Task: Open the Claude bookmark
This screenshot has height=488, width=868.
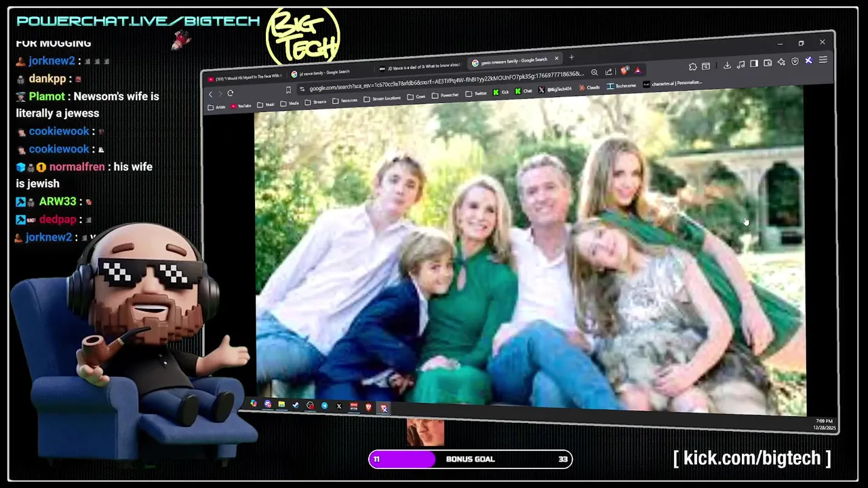Action: point(589,87)
